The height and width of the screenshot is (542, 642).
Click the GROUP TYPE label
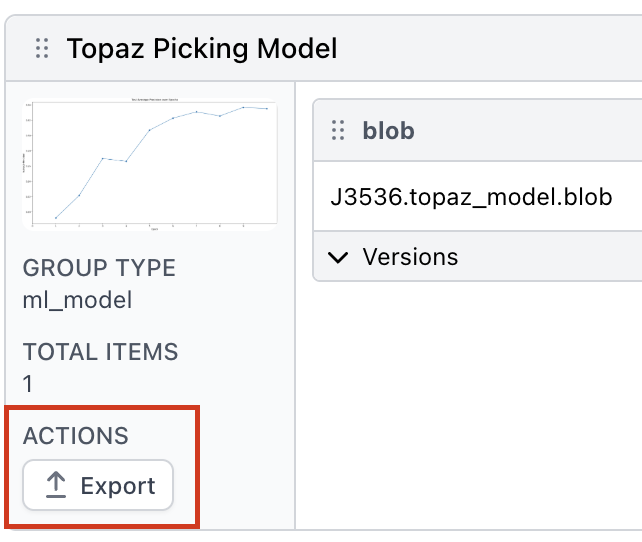(99, 268)
